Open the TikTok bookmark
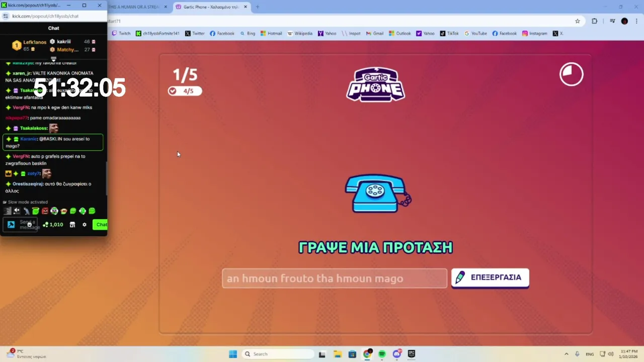Viewport: 644px width, 362px height. (x=449, y=33)
